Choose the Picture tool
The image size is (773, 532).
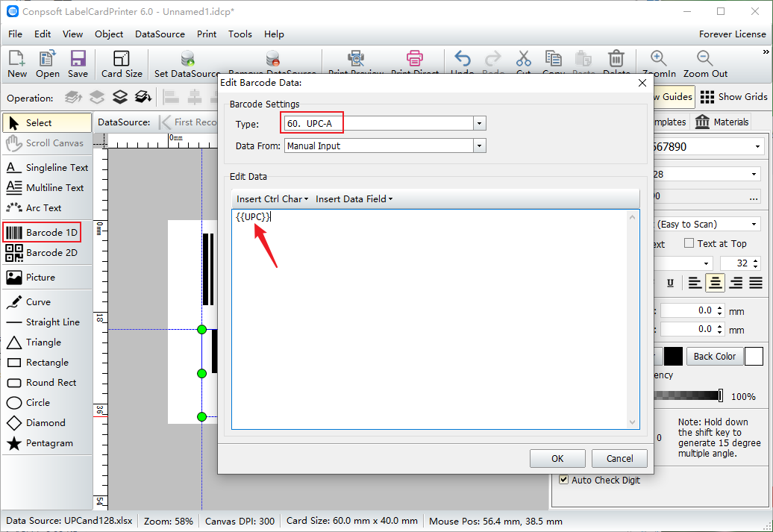47,277
